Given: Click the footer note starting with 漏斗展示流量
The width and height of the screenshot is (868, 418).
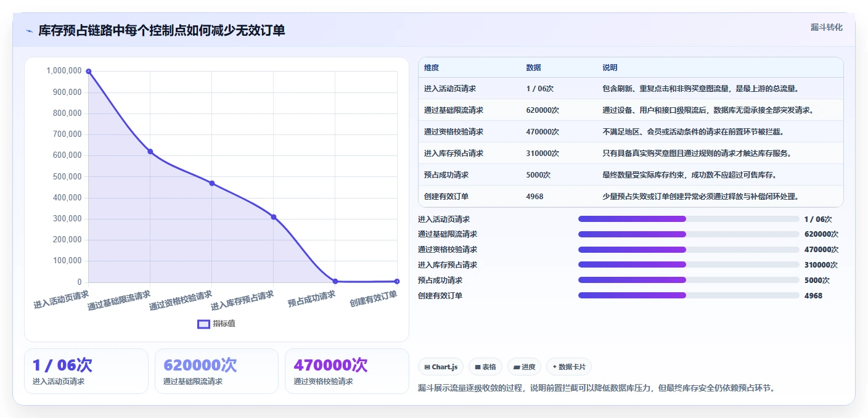Looking at the screenshot, I should pyautogui.click(x=596, y=388).
